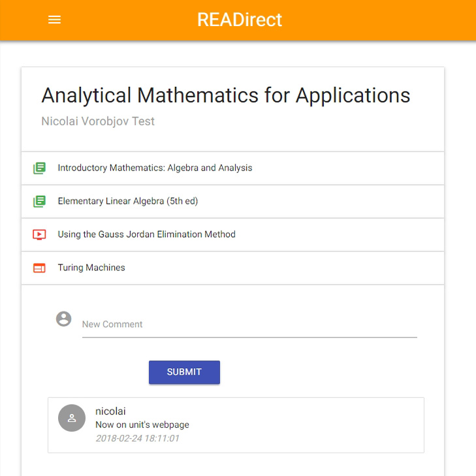Submit the comment with the SUBMIT button

tap(184, 372)
